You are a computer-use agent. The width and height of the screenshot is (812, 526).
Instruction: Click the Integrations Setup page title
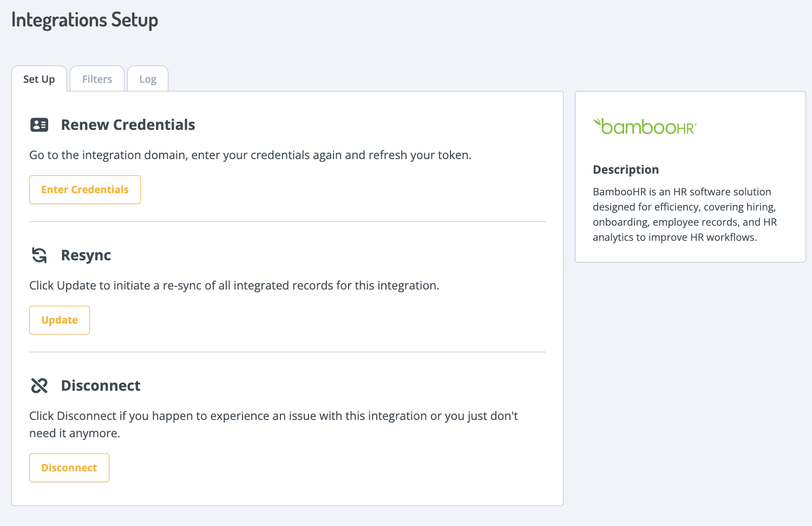click(x=85, y=20)
